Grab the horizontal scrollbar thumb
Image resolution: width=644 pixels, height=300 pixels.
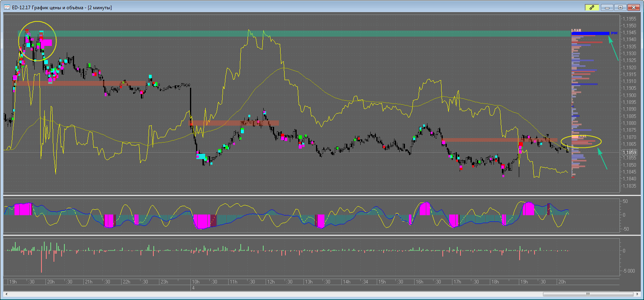588,294
